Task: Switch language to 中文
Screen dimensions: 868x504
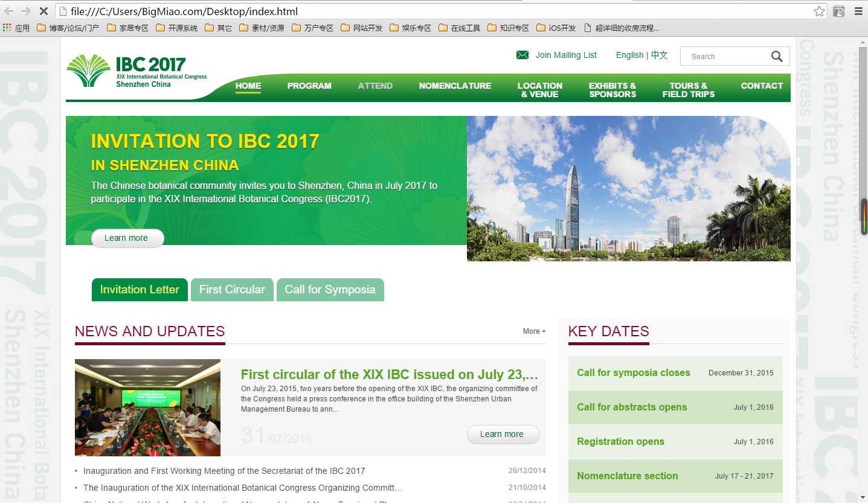Action: (x=660, y=55)
